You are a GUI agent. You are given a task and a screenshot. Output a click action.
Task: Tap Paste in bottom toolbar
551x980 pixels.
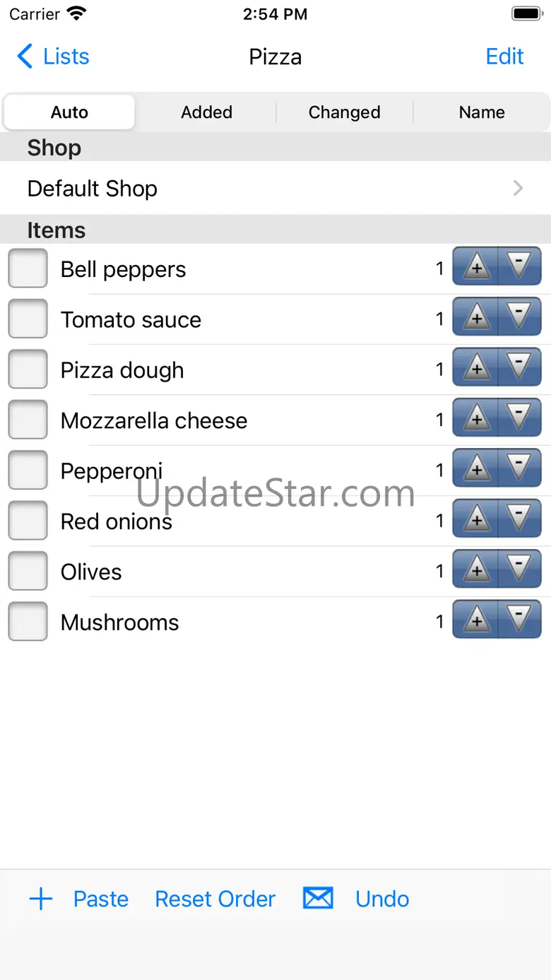pyautogui.click(x=101, y=899)
